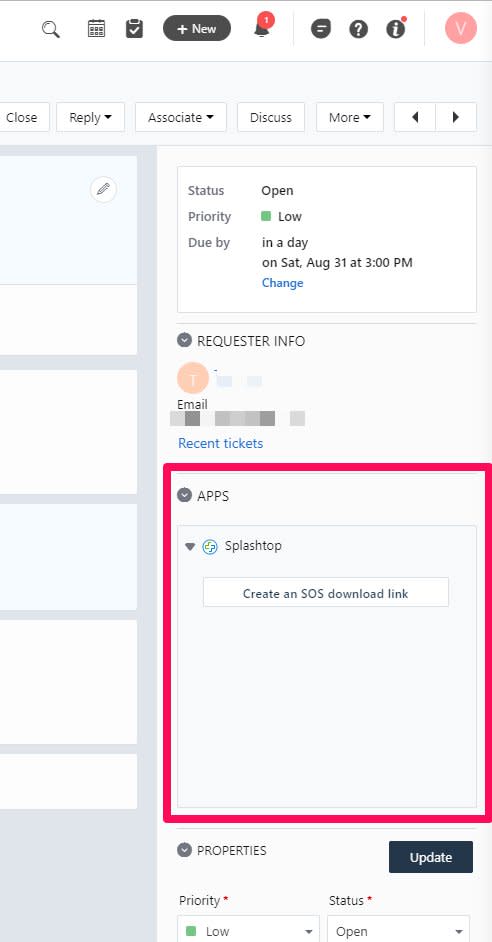
Task: Open the Priority dropdown showing Low
Action: 248,931
